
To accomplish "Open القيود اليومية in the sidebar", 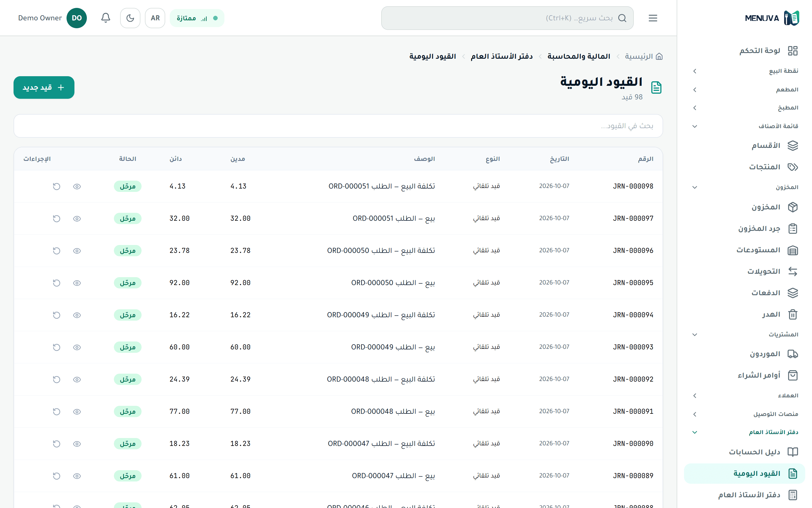I will 744,474.
